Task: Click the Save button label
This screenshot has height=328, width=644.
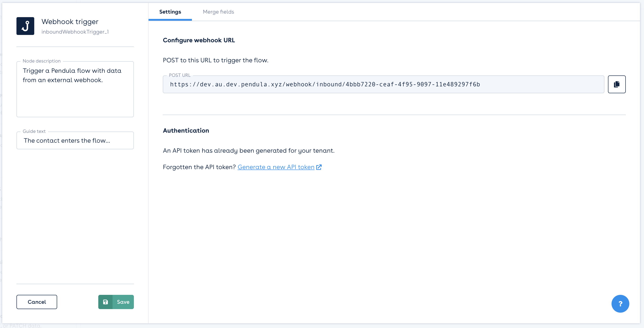Action: tap(123, 302)
